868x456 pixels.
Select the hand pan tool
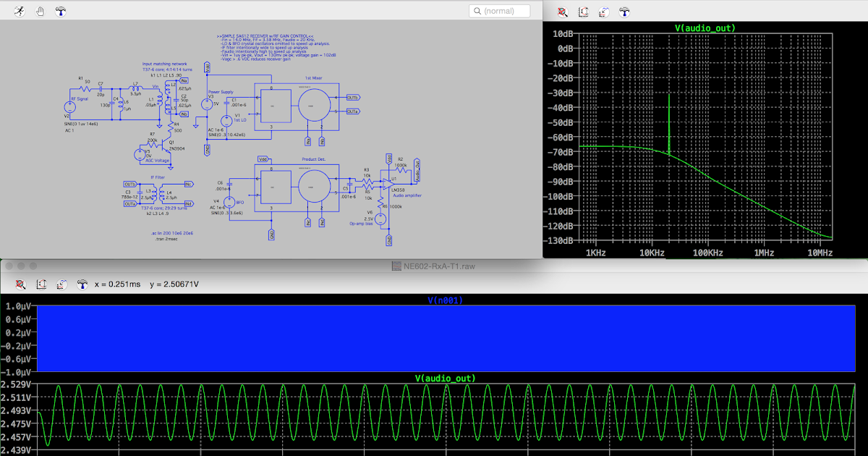click(x=41, y=11)
